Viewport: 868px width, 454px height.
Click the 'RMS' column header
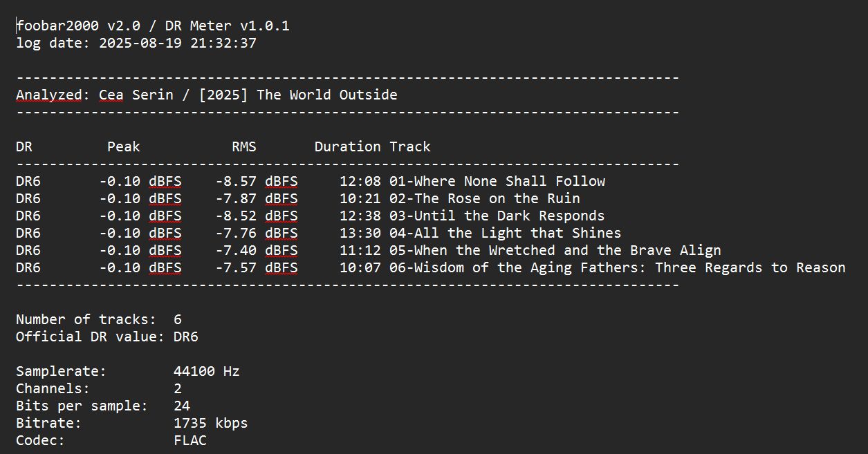[x=244, y=146]
